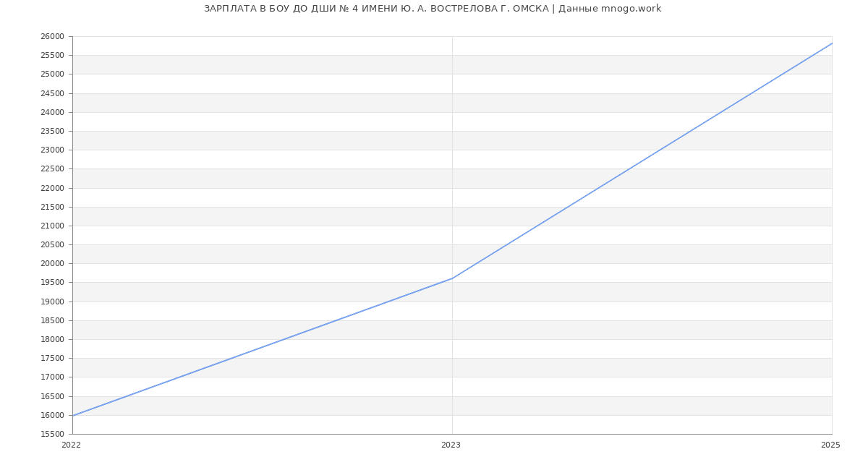Click the 26000 y-axis label

click(53, 37)
